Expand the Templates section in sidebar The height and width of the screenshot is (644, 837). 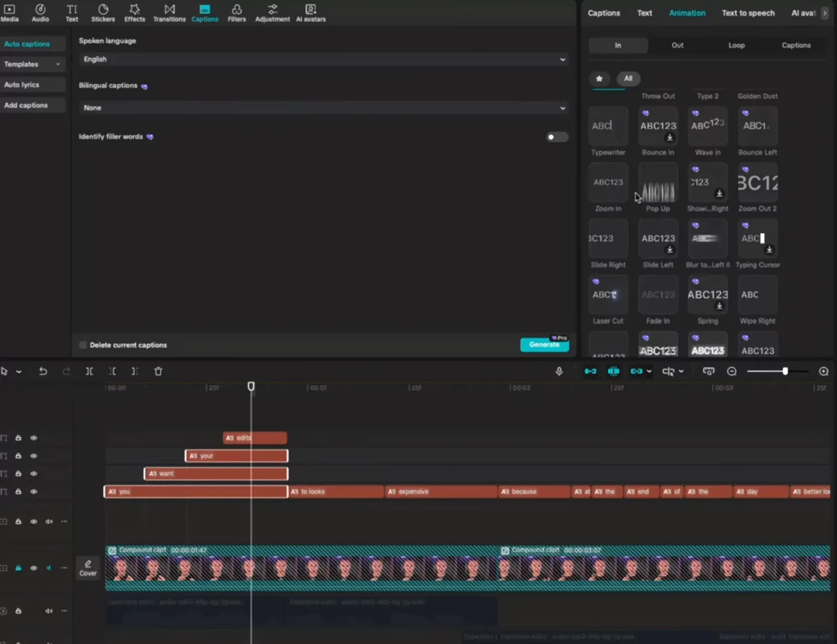point(33,65)
